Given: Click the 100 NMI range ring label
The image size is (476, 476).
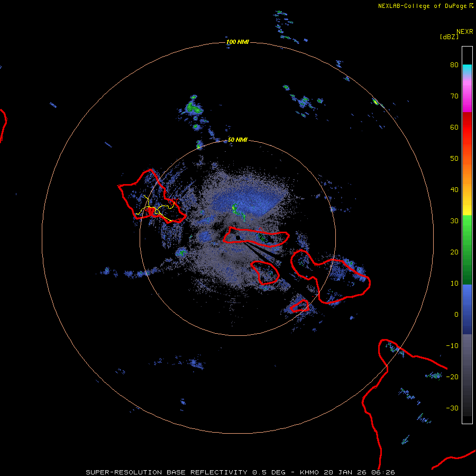Looking at the screenshot, I should 237,42.
